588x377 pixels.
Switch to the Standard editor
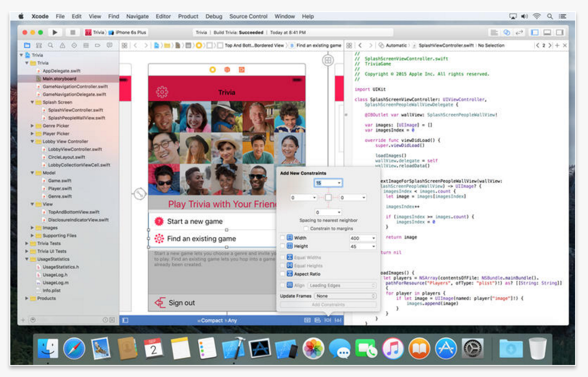494,32
